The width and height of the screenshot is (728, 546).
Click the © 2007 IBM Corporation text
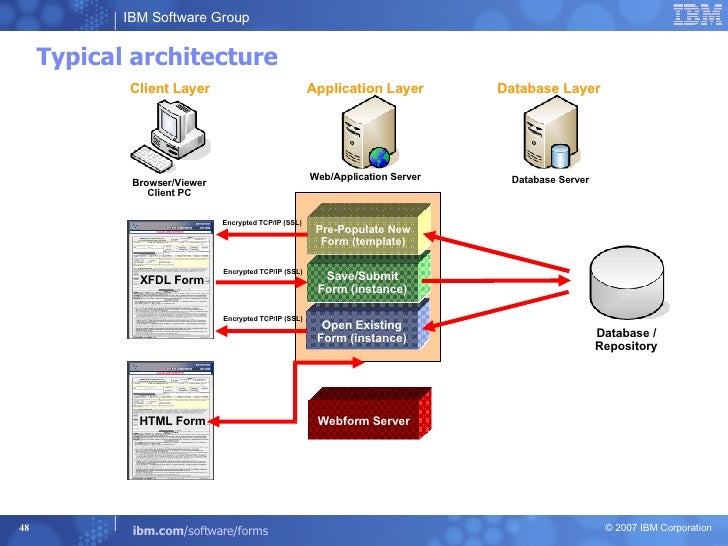[658, 528]
